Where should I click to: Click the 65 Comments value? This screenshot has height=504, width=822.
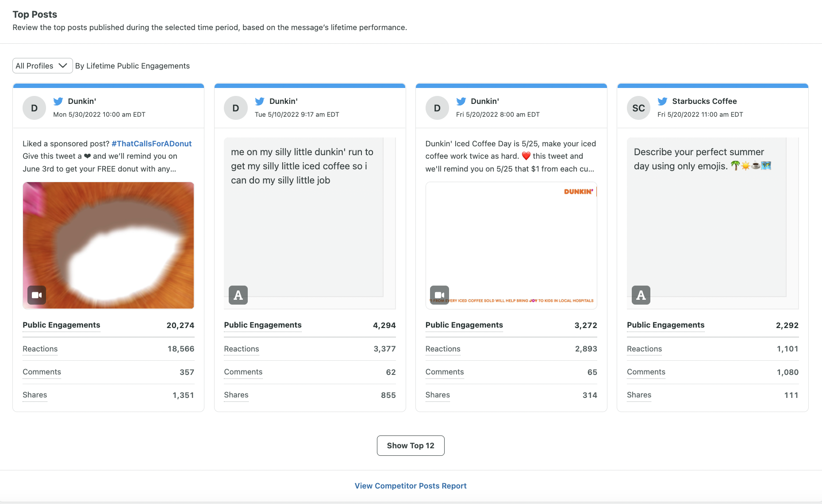pos(592,372)
